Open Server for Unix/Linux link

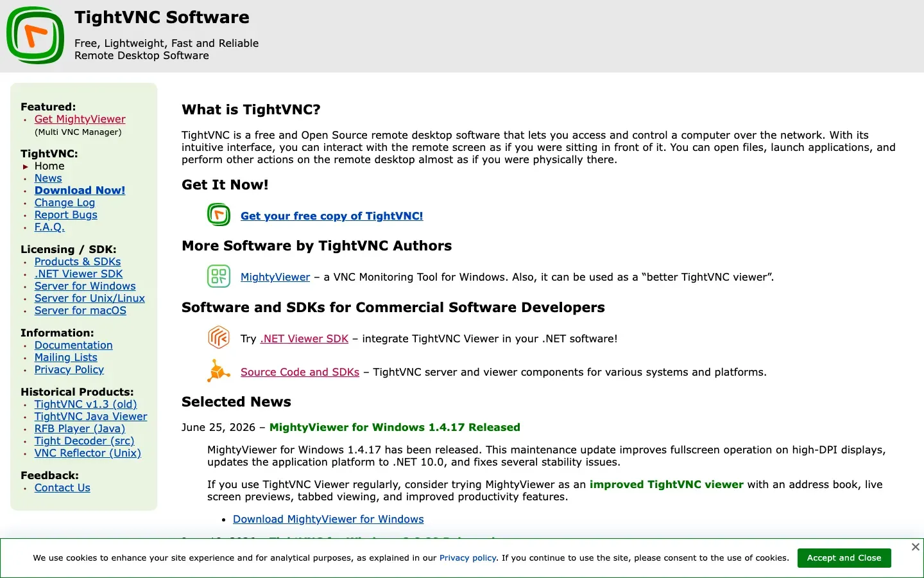click(90, 298)
